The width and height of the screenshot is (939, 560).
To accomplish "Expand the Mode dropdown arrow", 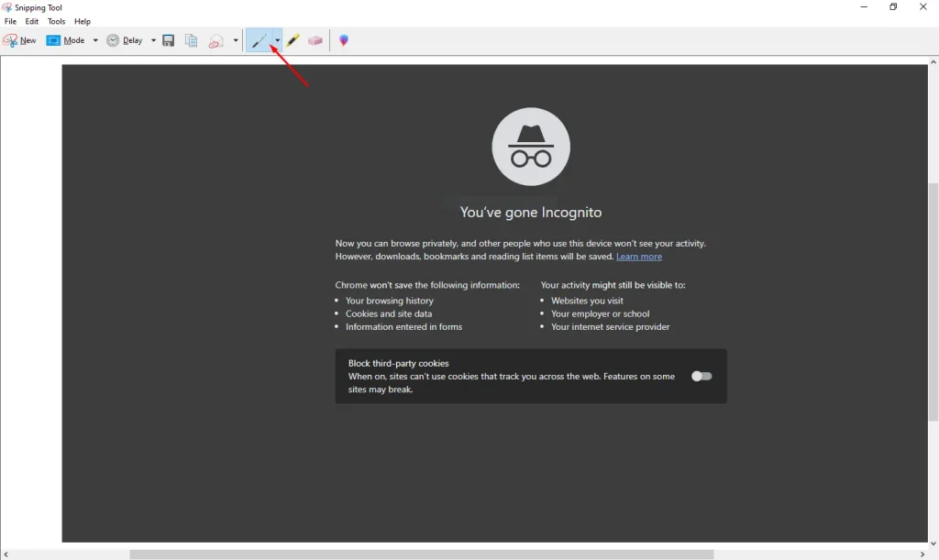I will click(x=95, y=40).
